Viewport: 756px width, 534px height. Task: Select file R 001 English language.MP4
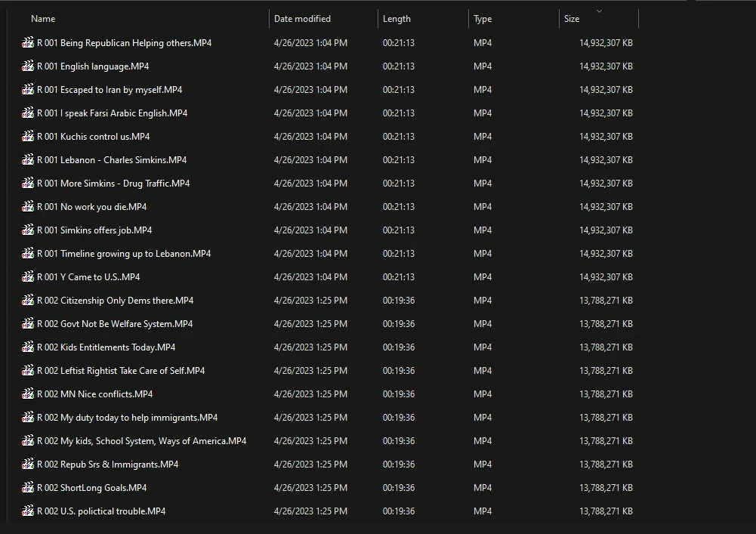[93, 66]
